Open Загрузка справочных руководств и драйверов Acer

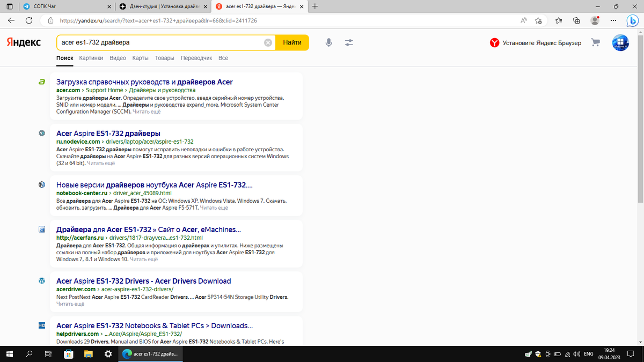144,82
